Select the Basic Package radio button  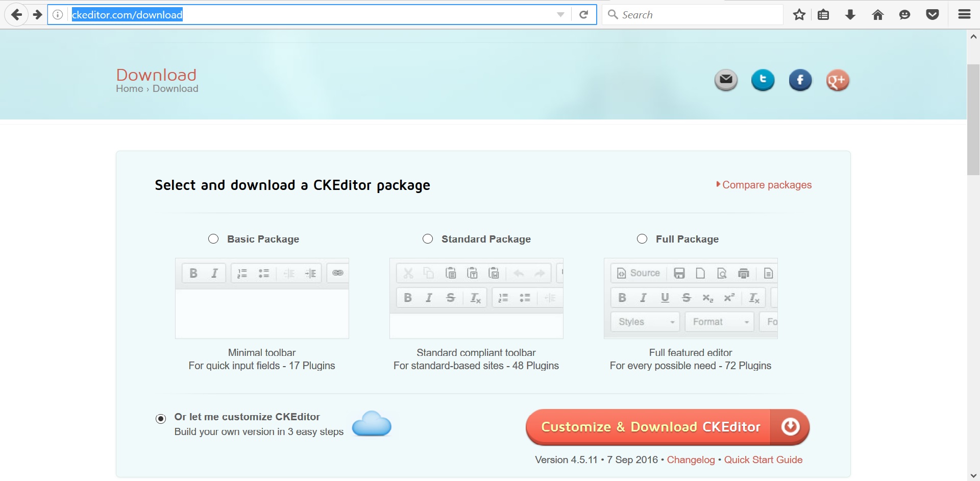pos(213,238)
